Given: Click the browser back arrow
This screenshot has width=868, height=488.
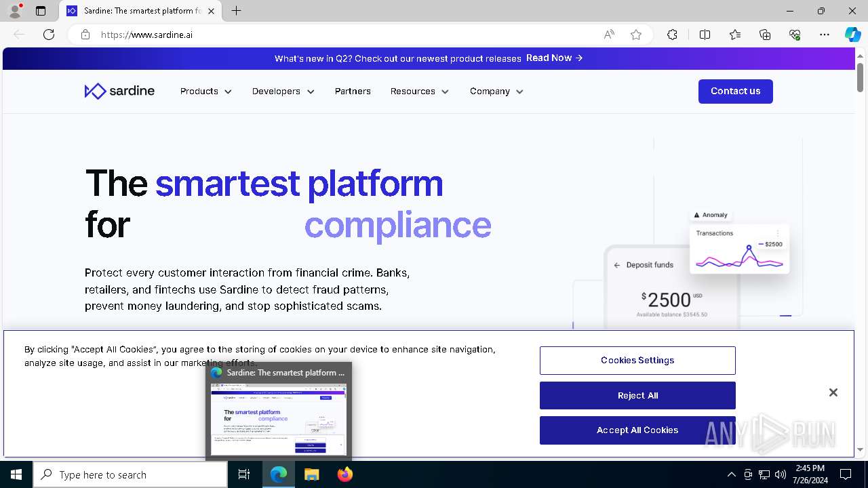Looking at the screenshot, I should click(x=19, y=35).
